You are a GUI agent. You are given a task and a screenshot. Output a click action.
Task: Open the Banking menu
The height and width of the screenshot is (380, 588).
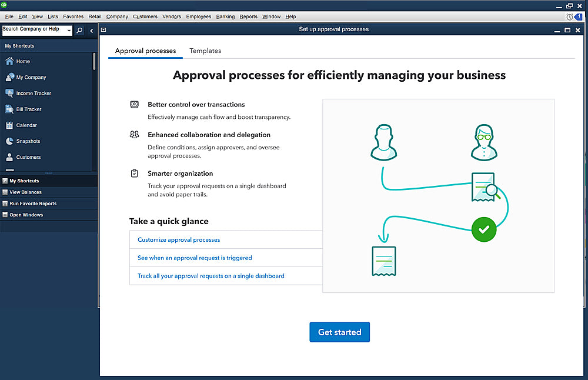(225, 16)
